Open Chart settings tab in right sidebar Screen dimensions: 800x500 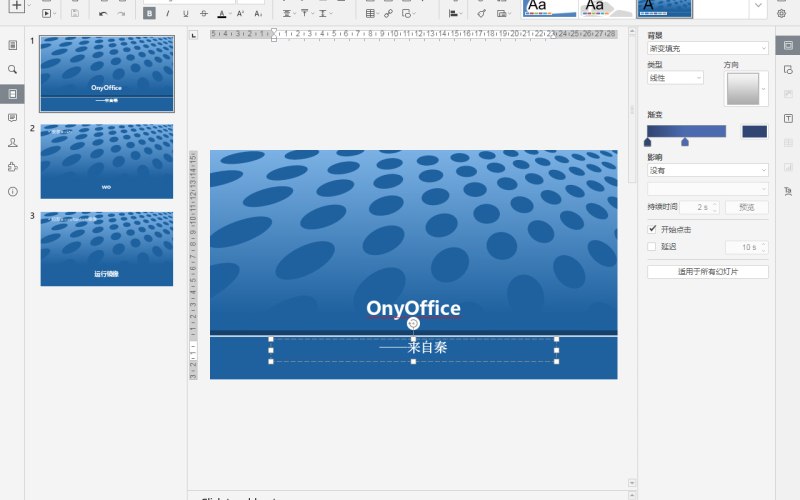788,167
